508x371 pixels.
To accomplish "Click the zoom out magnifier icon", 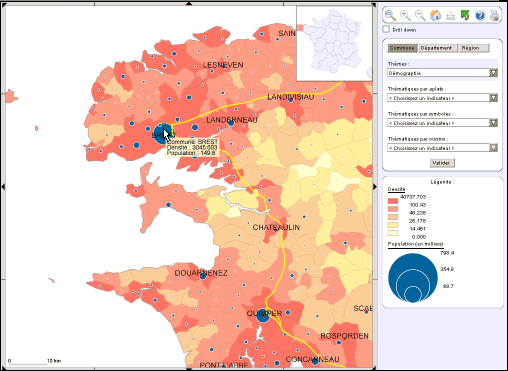I will (x=420, y=15).
